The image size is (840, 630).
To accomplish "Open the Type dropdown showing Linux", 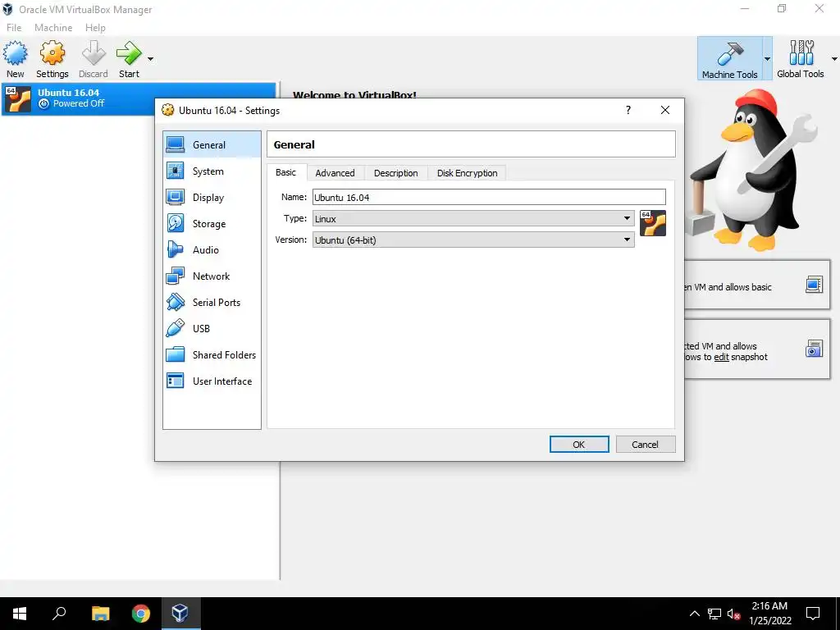I will pyautogui.click(x=473, y=218).
